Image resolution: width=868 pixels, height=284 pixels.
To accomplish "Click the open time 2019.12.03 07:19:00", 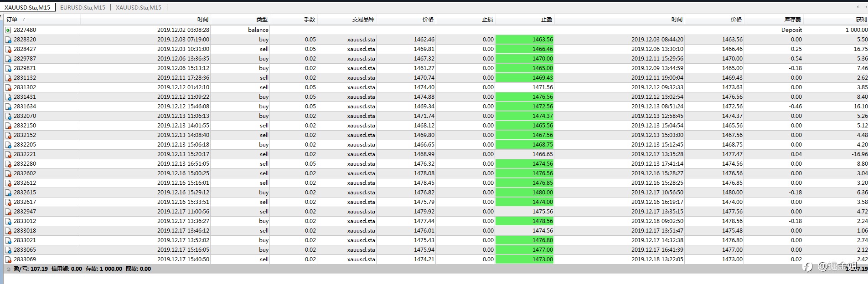I will coord(183,40).
